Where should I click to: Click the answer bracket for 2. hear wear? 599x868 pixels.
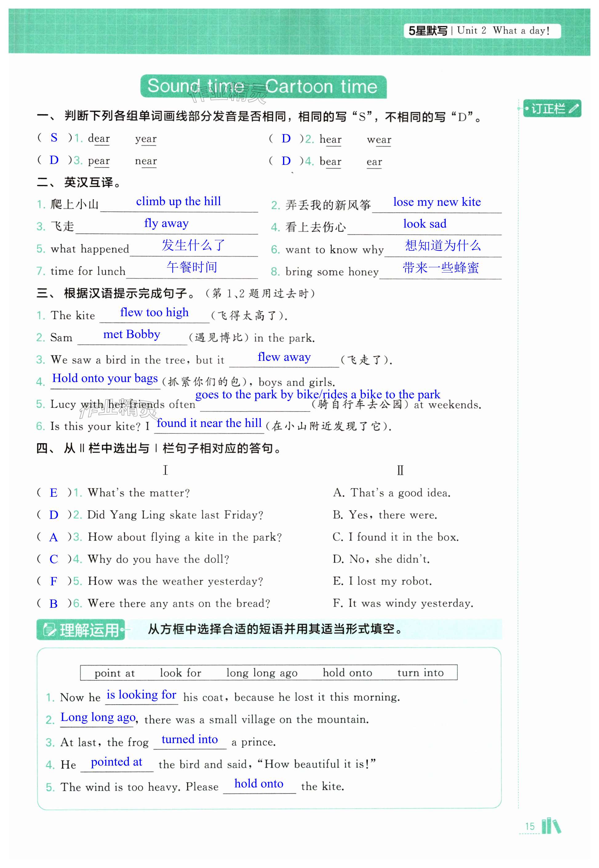click(x=286, y=138)
